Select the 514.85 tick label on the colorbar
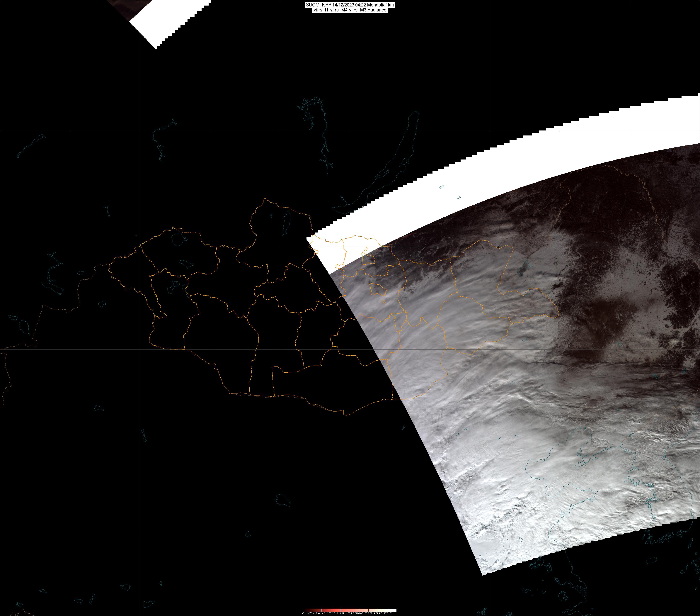 [359, 613]
